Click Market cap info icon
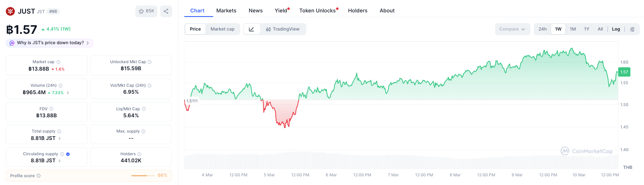 pyautogui.click(x=58, y=62)
